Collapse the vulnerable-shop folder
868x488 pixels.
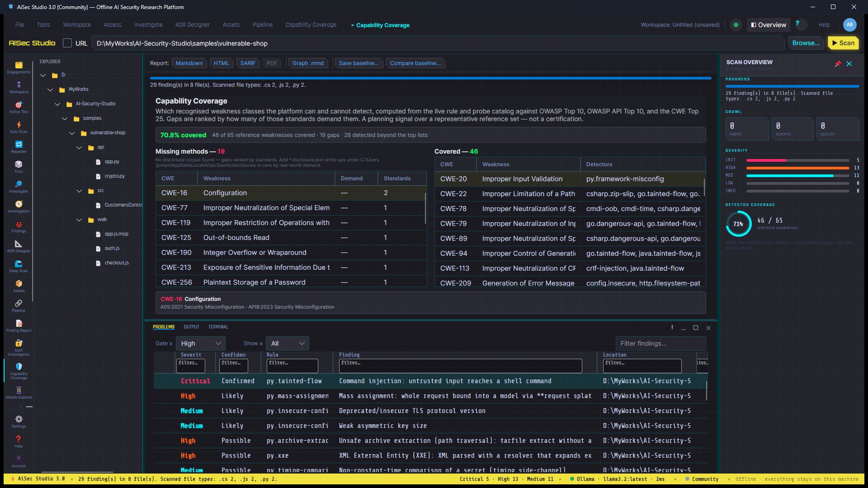coord(72,133)
